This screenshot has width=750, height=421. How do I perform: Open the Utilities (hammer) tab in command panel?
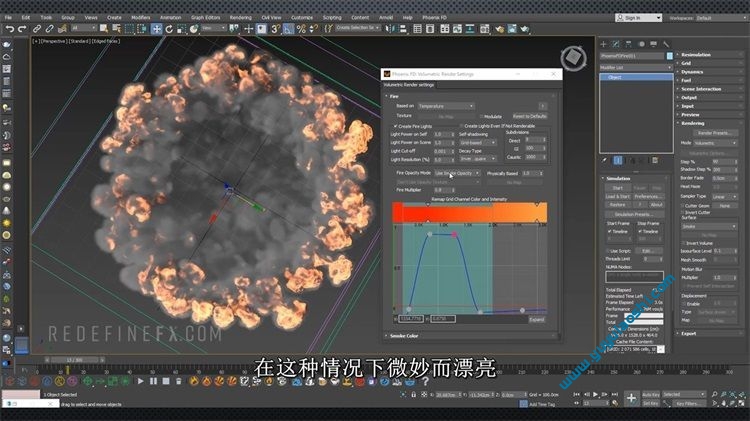coord(666,44)
